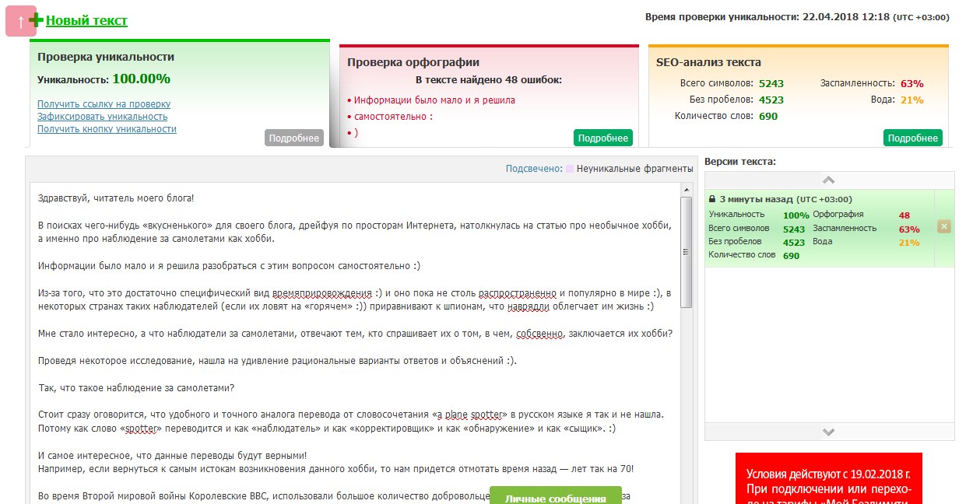
Task: Click the red tariff conditions banner
Action: click(x=828, y=478)
